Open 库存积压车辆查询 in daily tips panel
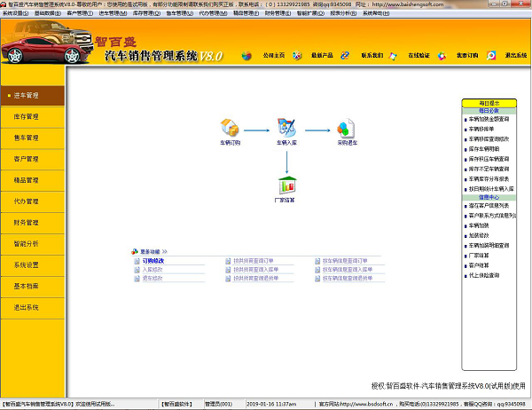 (x=489, y=159)
